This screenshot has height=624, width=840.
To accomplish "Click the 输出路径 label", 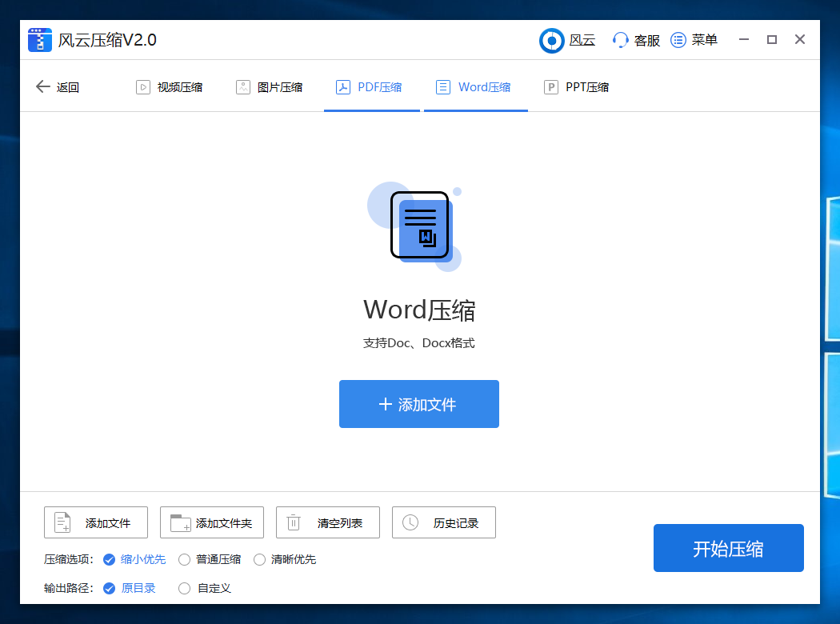I will tap(69, 588).
